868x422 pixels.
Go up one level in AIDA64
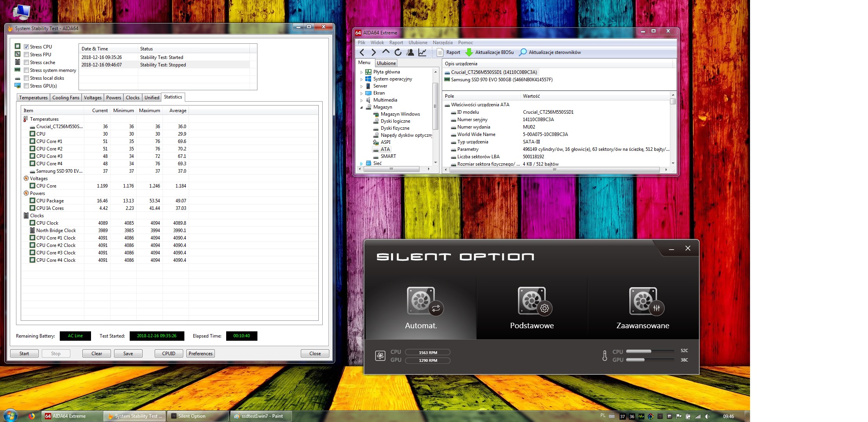click(386, 52)
